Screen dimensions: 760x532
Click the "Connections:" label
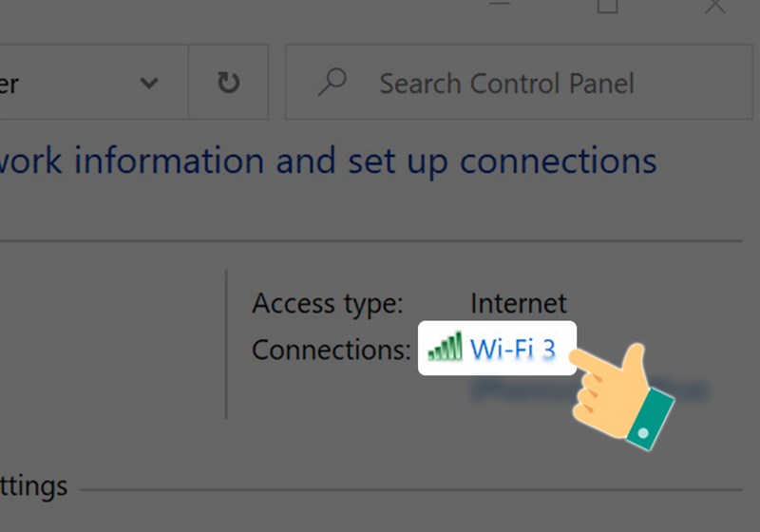(x=331, y=350)
